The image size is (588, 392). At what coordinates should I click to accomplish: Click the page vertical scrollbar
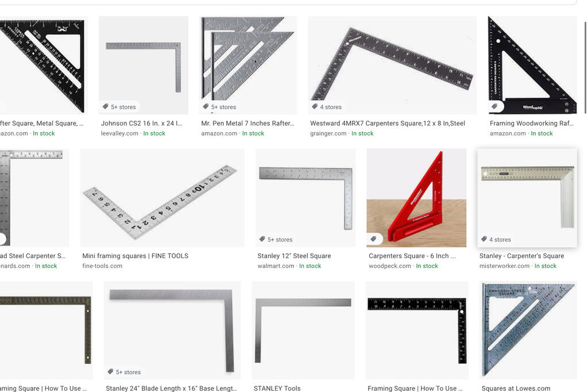[585, 68]
